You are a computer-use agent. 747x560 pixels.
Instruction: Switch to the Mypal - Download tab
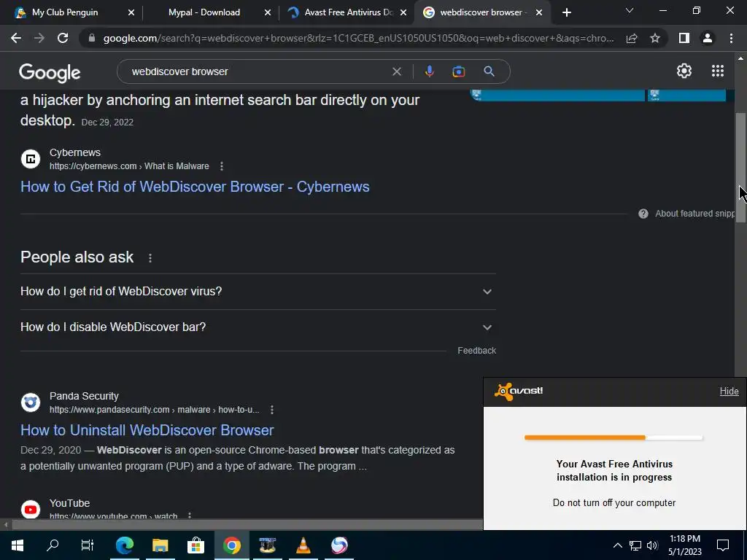pos(204,12)
